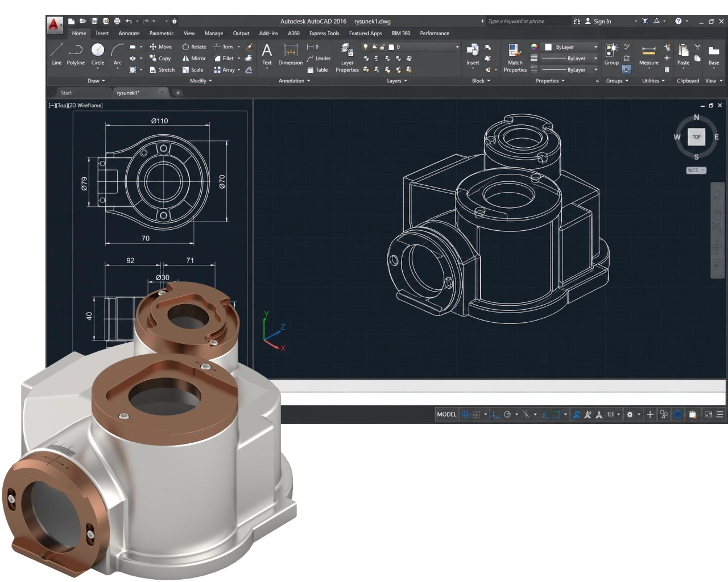This screenshot has width=728, height=582.
Task: Select the Line drawing tool
Action: (57, 54)
